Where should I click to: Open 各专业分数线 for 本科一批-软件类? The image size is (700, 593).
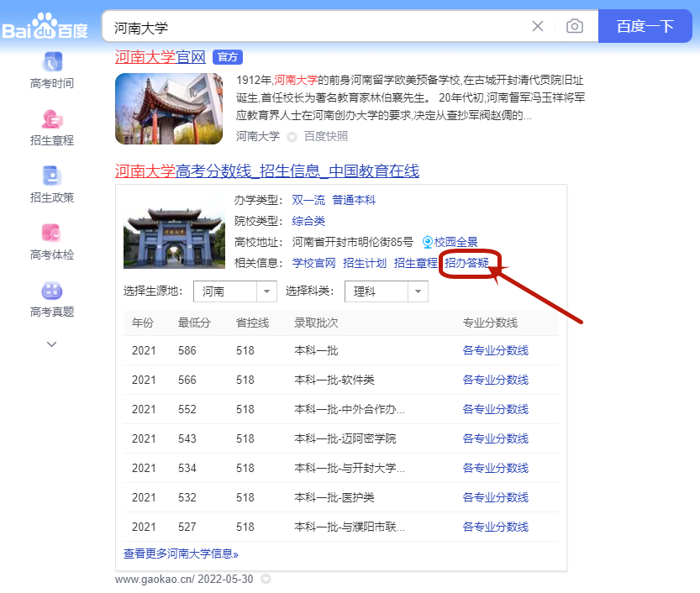point(496,380)
